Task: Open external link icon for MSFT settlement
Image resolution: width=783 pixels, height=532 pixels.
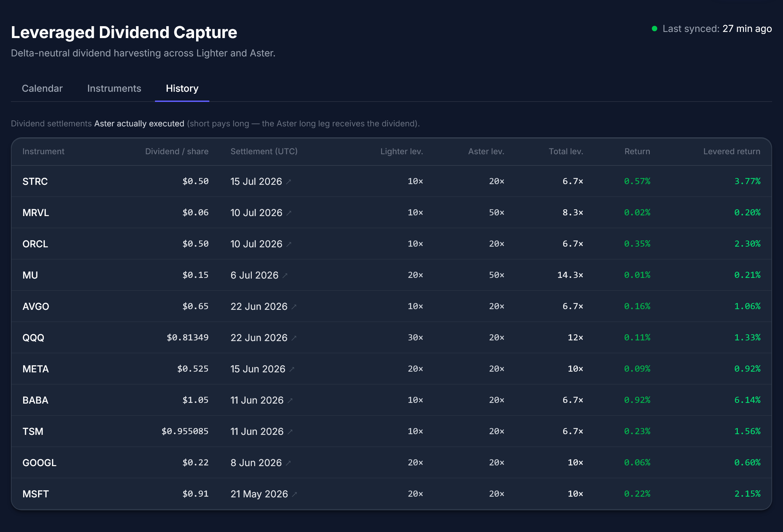Action: tap(294, 494)
